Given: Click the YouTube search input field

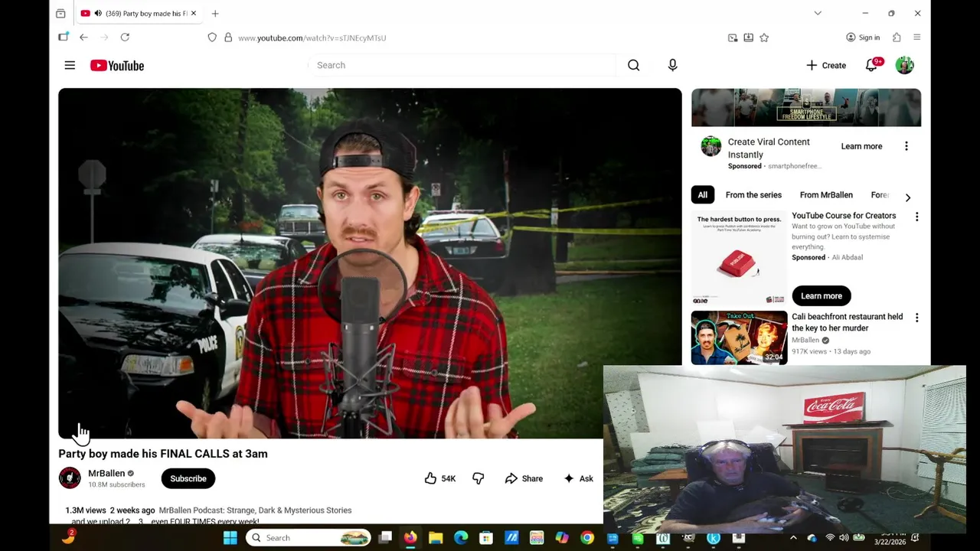Looking at the screenshot, I should pyautogui.click(x=462, y=66).
